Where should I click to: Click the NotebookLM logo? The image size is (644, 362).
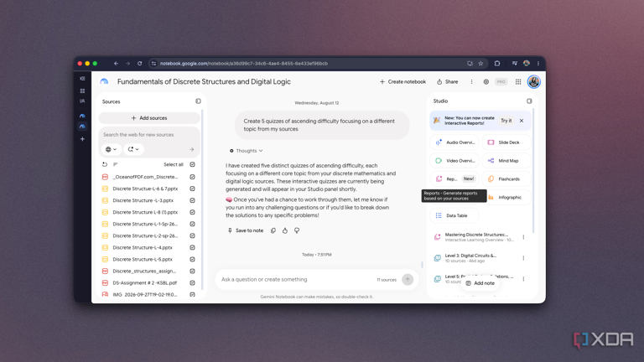[x=104, y=81]
